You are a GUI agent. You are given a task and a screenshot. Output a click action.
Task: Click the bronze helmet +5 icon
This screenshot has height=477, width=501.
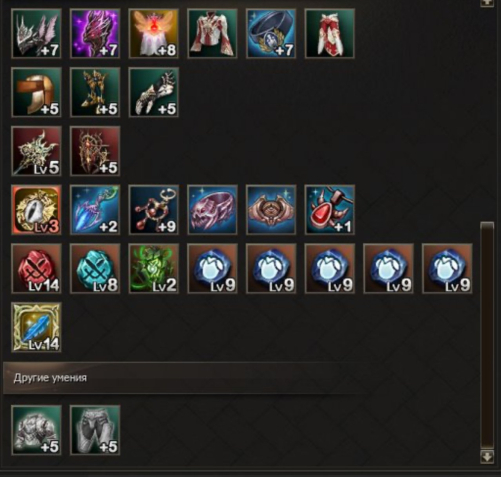pyautogui.click(x=36, y=92)
